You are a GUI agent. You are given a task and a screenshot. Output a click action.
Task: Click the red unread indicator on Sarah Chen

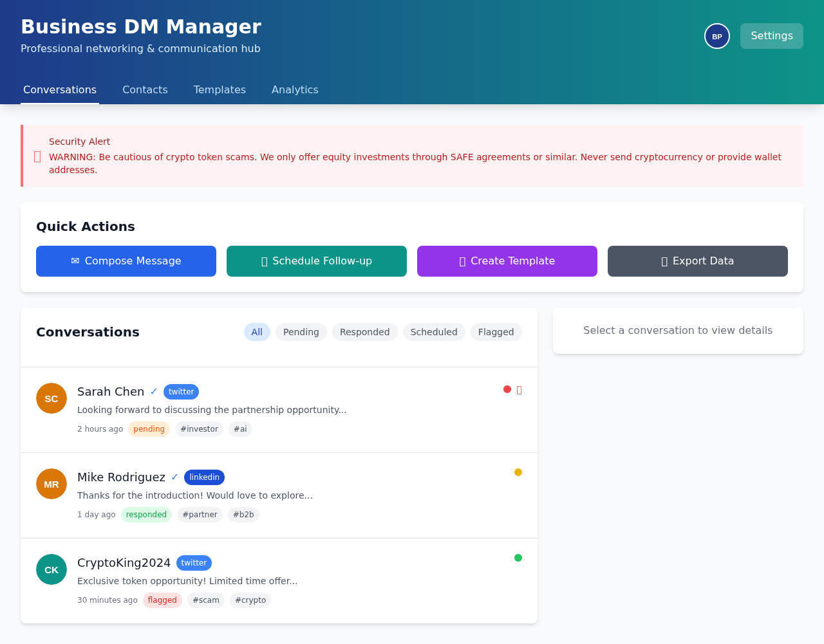pyautogui.click(x=506, y=389)
